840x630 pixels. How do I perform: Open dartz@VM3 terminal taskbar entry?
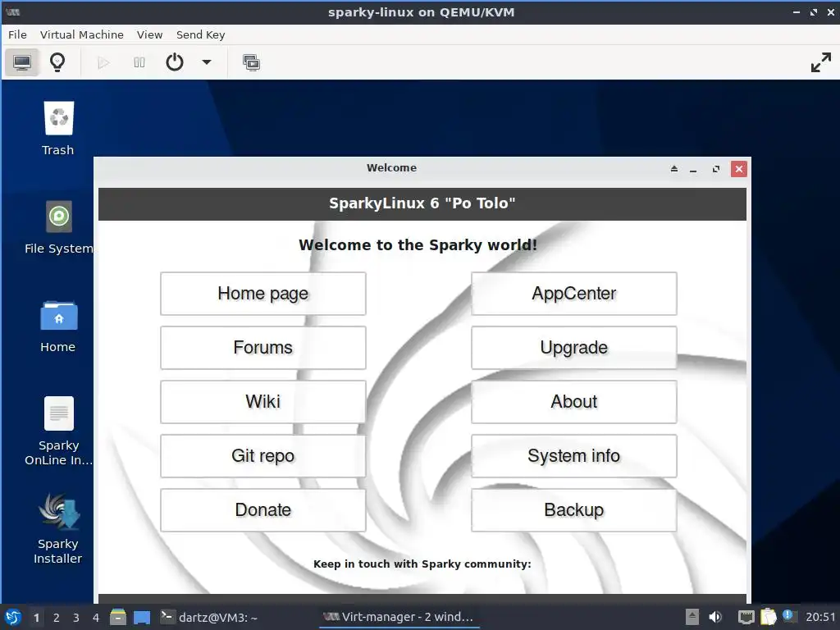click(x=209, y=617)
